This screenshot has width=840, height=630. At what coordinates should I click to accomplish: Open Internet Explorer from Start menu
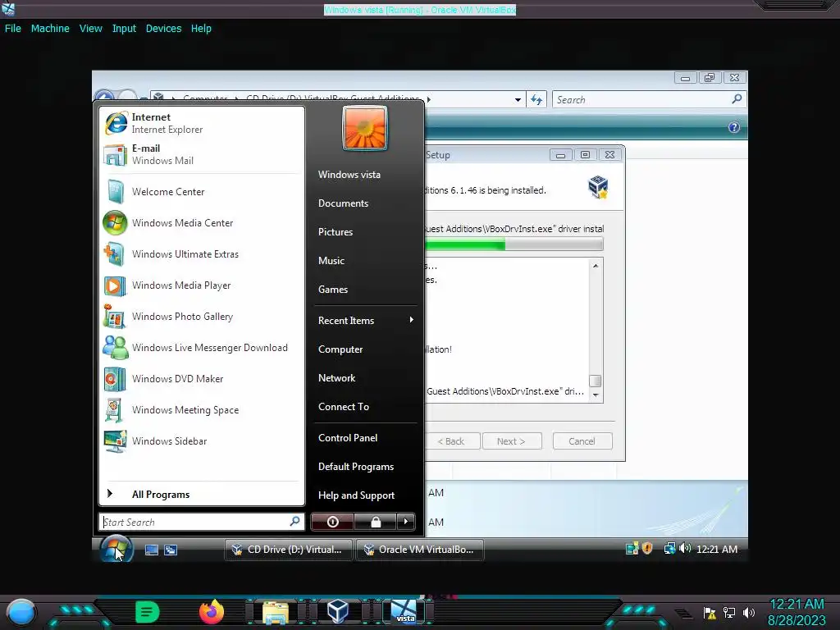click(x=202, y=123)
